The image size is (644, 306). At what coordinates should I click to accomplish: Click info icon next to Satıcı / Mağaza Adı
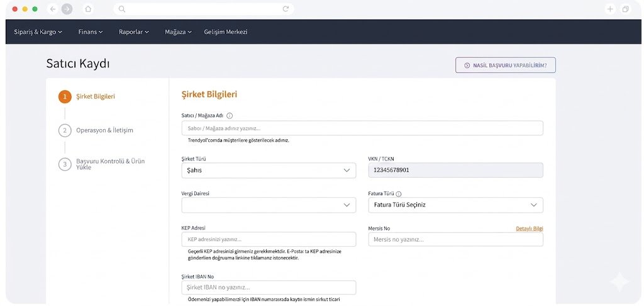click(230, 116)
